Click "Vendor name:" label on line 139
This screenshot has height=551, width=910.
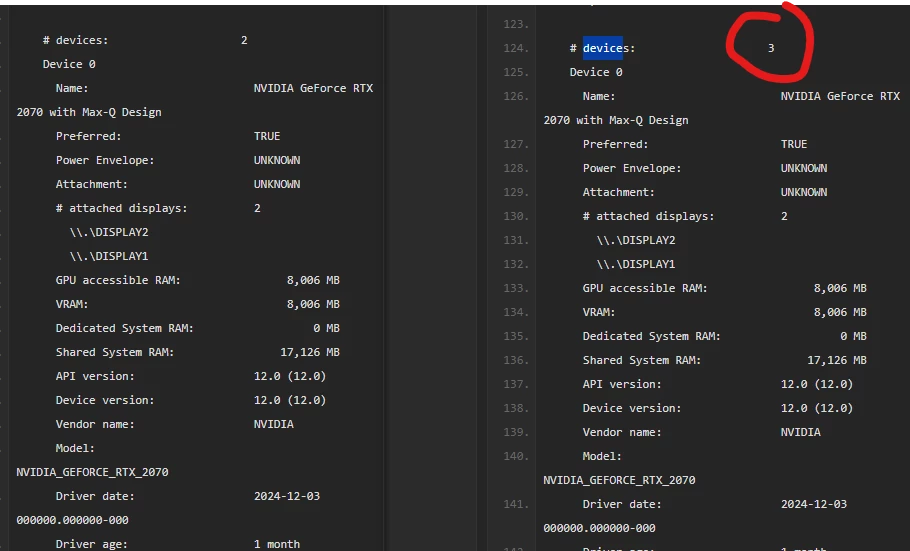(622, 432)
